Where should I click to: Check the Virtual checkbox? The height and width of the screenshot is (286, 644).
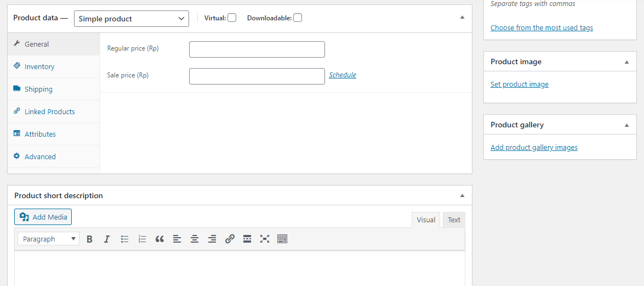click(232, 18)
